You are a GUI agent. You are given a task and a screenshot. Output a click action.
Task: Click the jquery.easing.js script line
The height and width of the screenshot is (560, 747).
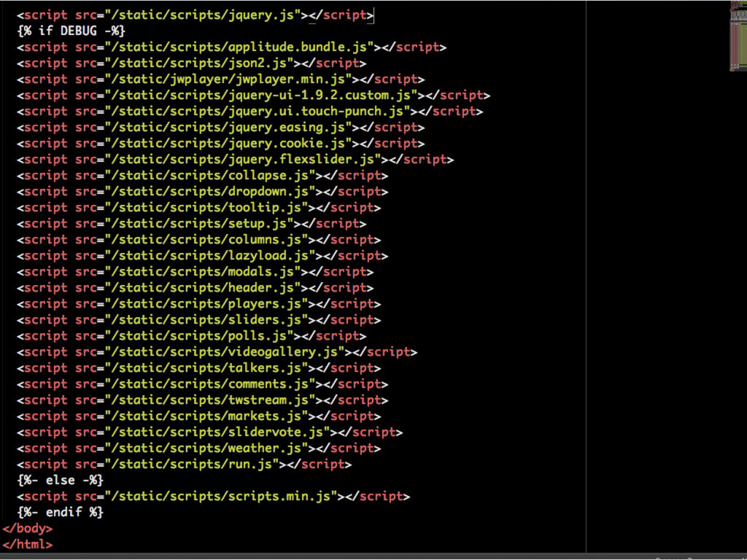[220, 128]
